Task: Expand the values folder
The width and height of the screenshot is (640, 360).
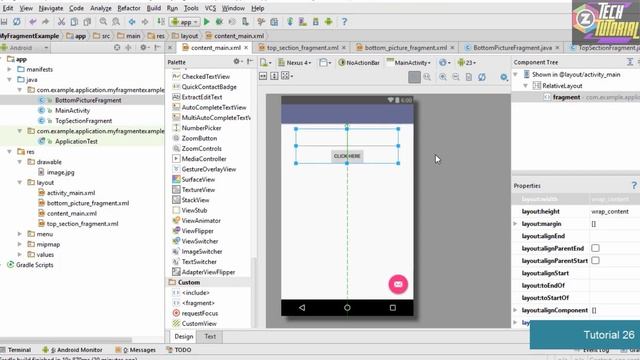Action: (x=20, y=254)
